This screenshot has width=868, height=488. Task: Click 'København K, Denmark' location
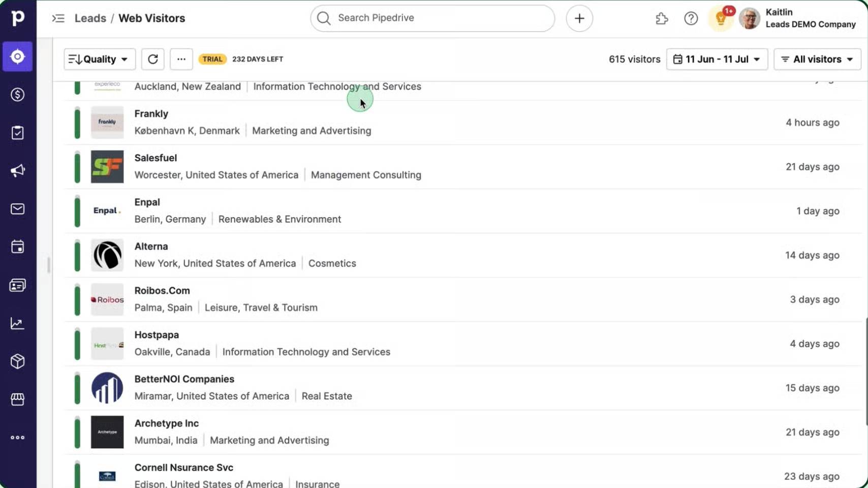[x=187, y=131]
